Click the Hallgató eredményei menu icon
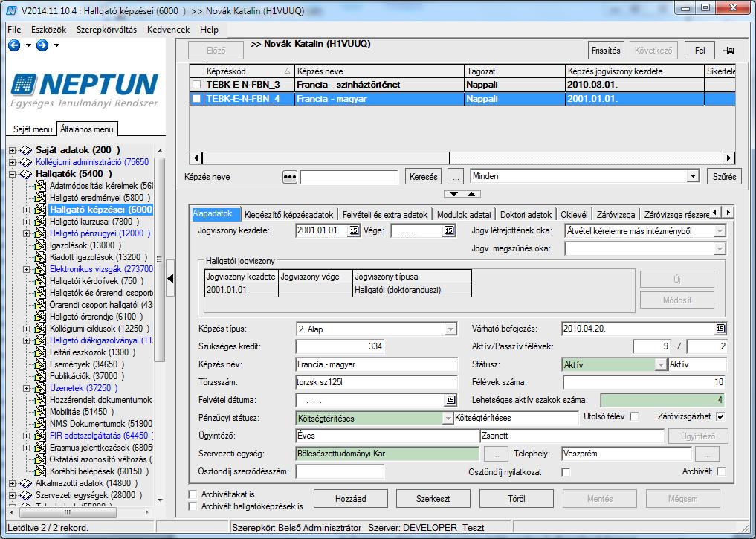Screen dimensions: 756x539 click(40, 198)
